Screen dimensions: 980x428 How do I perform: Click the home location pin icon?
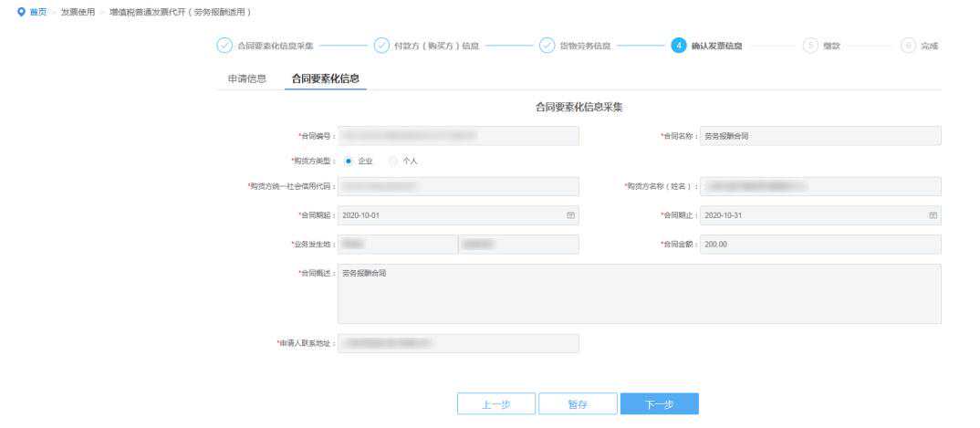(9, 11)
